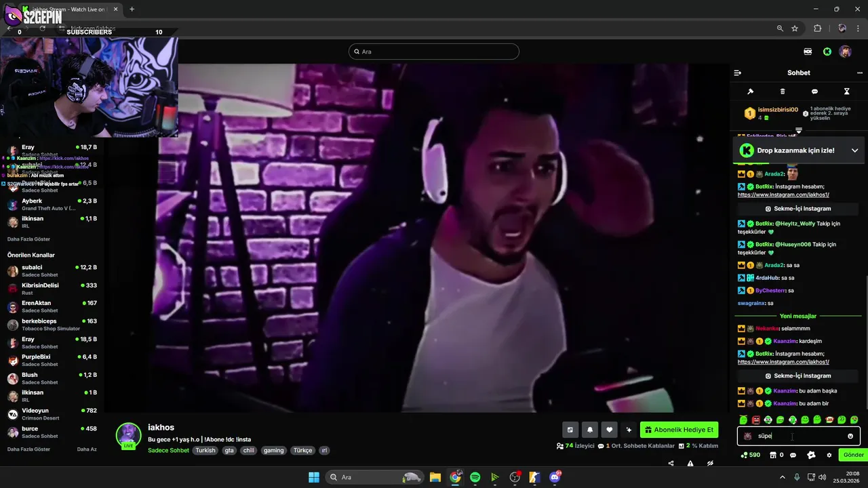Viewport: 868px width, 488px height.
Task: Open Videoyun recommended channel
Action: [52, 413]
